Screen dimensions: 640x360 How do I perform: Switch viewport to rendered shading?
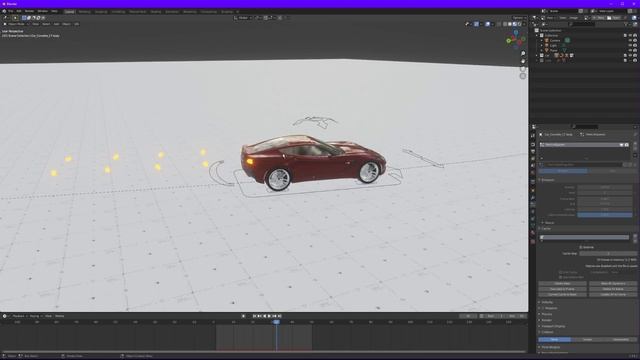point(520,24)
